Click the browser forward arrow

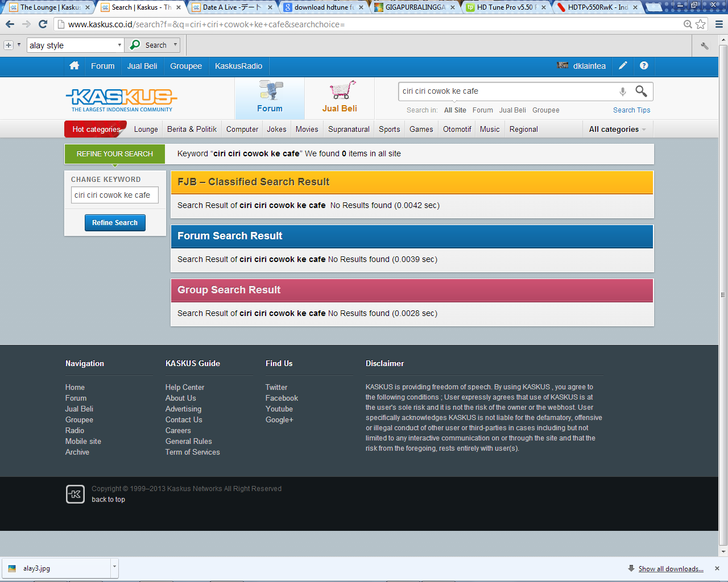coord(26,24)
